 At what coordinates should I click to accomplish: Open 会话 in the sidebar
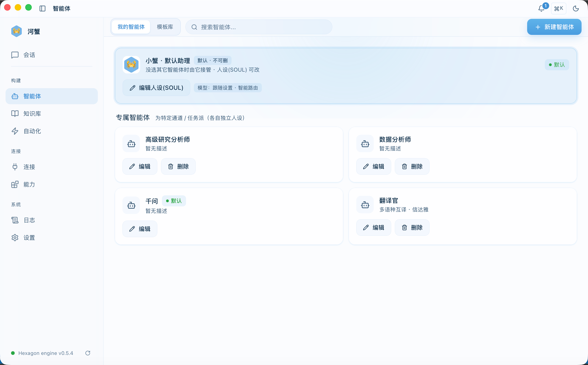51,55
